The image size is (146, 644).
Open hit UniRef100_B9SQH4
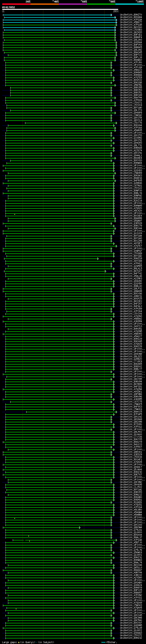131,17
